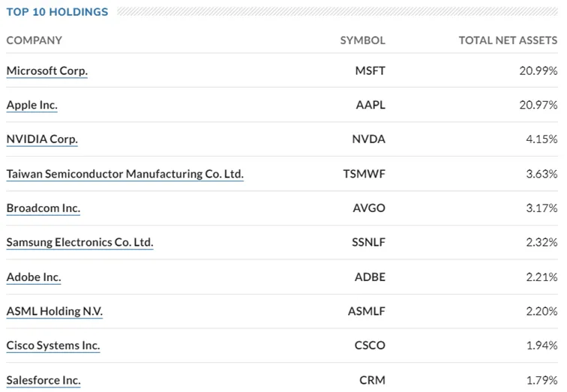This screenshot has height=392, width=567.
Task: Click the SYMBOL column header
Action: coord(363,40)
